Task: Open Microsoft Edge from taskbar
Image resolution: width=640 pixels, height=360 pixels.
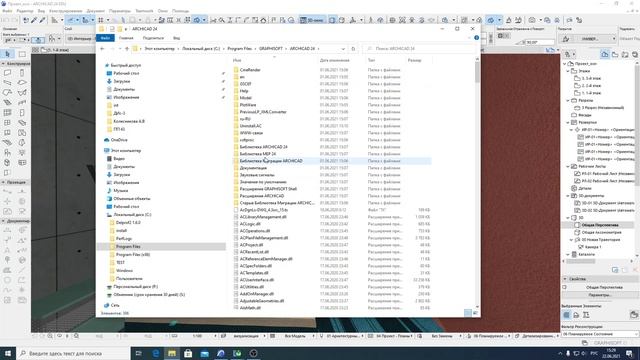Action: coord(156,353)
